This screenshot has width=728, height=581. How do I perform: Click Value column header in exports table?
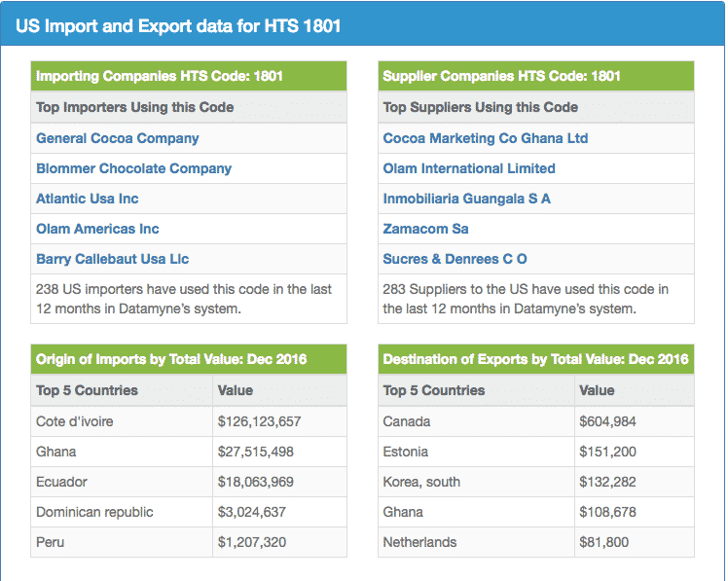coord(635,390)
